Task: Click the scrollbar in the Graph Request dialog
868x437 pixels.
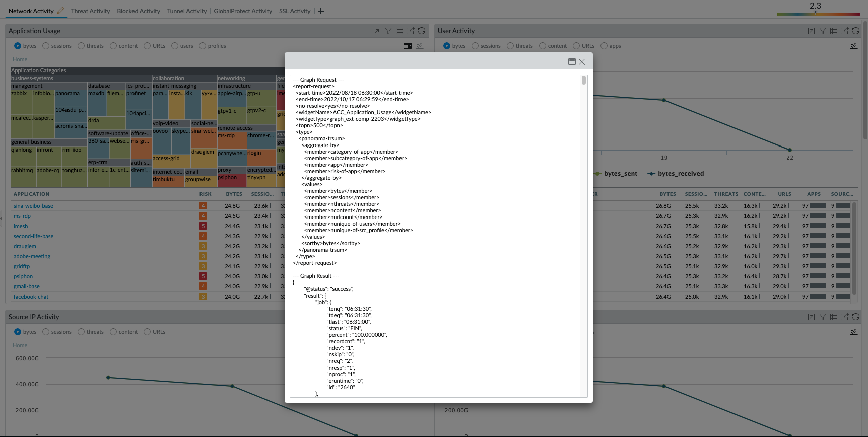Action: point(583,81)
